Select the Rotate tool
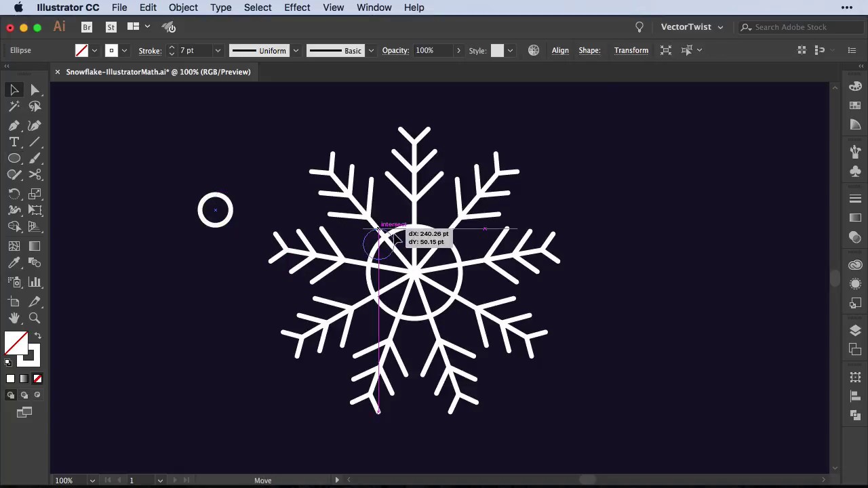This screenshot has width=868, height=488. tap(14, 194)
